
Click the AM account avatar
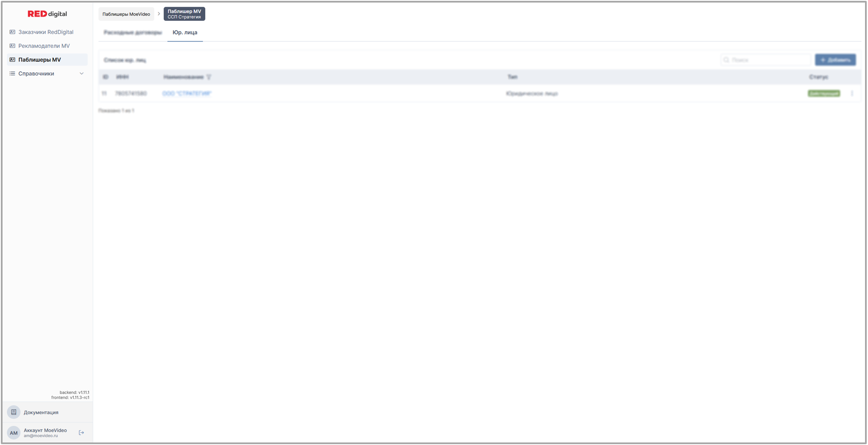click(14, 433)
